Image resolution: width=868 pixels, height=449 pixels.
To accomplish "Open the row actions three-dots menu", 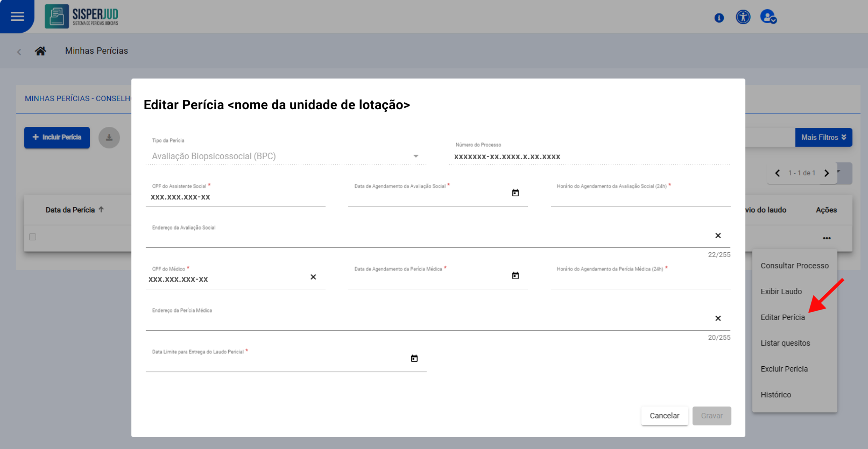I will (x=826, y=238).
